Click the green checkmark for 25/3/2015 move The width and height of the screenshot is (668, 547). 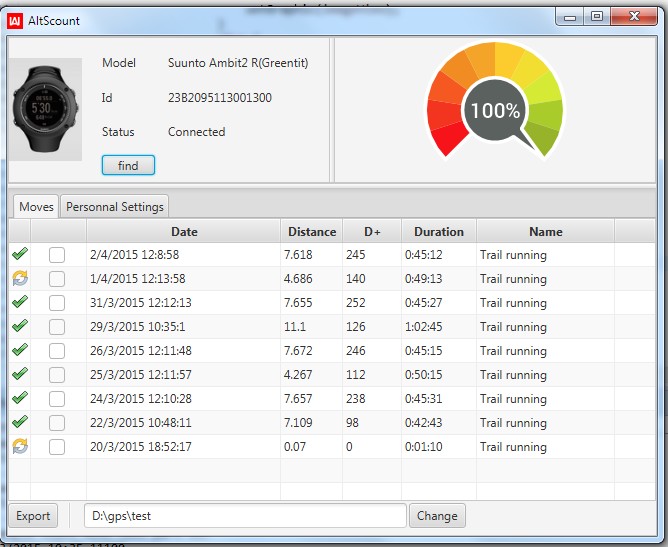[x=20, y=374]
